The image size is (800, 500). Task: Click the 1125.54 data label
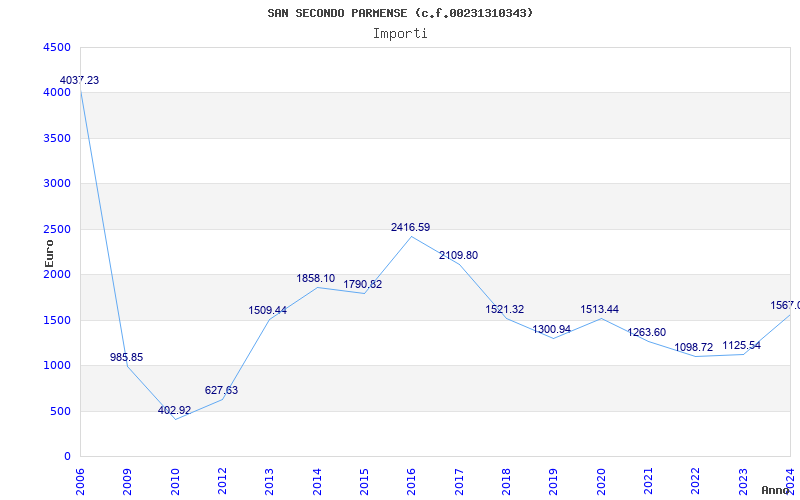741,345
